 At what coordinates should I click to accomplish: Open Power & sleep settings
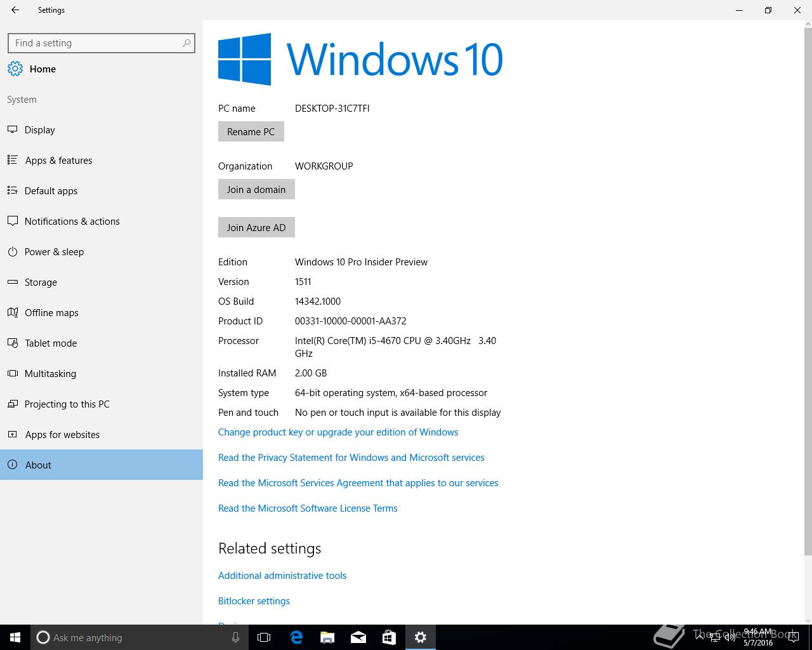(x=101, y=252)
